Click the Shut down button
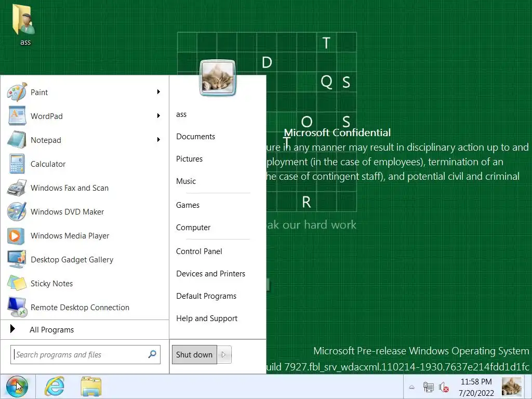 click(x=194, y=354)
